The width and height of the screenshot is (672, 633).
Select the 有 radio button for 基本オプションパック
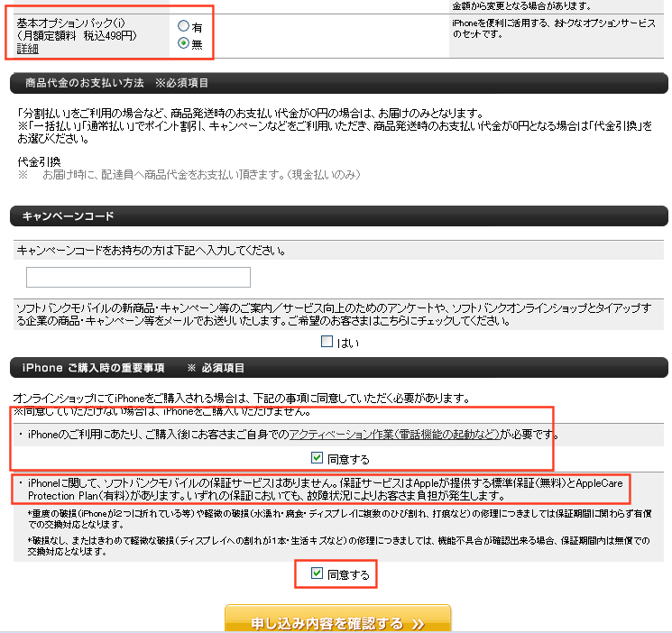(184, 27)
